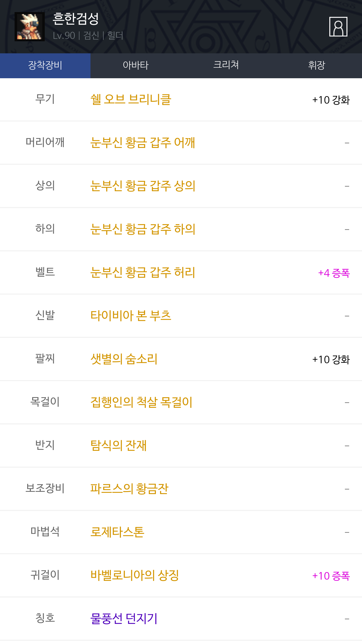The width and height of the screenshot is (362, 644).
Task: Select the 장착장비 tab
Action: pos(45,65)
